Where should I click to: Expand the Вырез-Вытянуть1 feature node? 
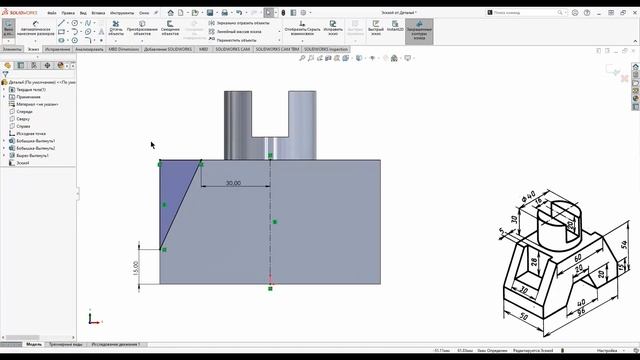(x=4, y=156)
